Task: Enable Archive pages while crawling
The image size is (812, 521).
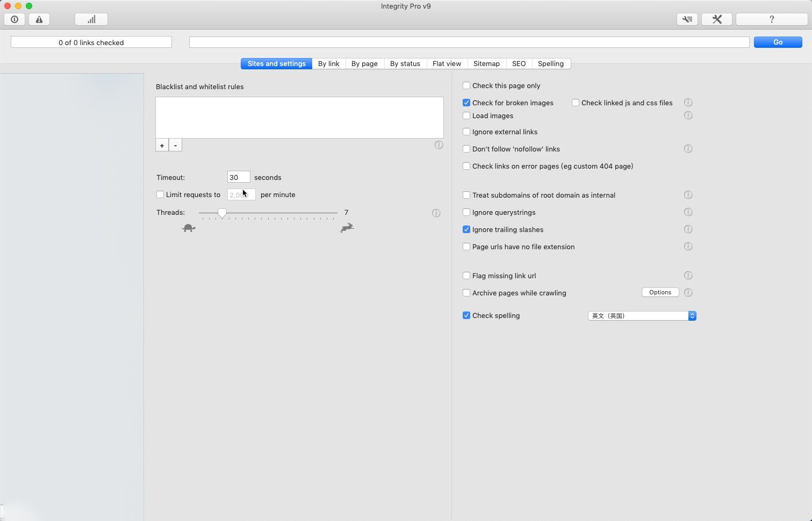Action: [466, 293]
